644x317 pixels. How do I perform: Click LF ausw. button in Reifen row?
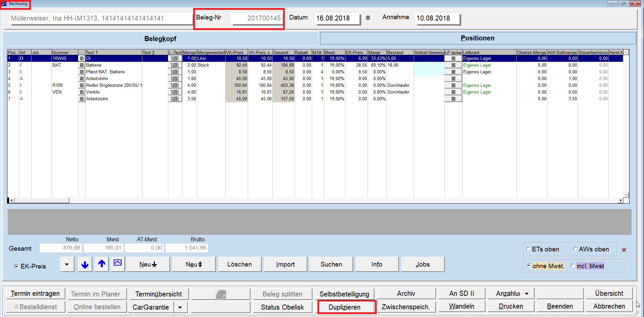453,85
